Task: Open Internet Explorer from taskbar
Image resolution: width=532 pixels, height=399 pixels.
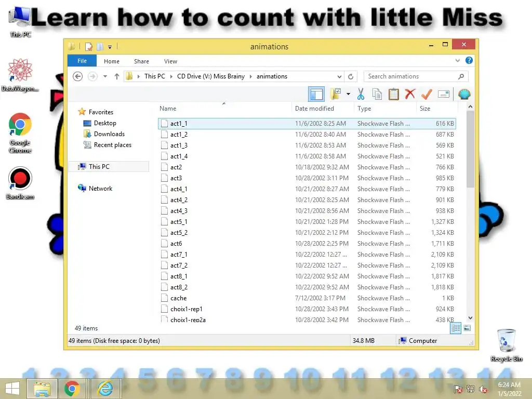Action: (x=105, y=389)
